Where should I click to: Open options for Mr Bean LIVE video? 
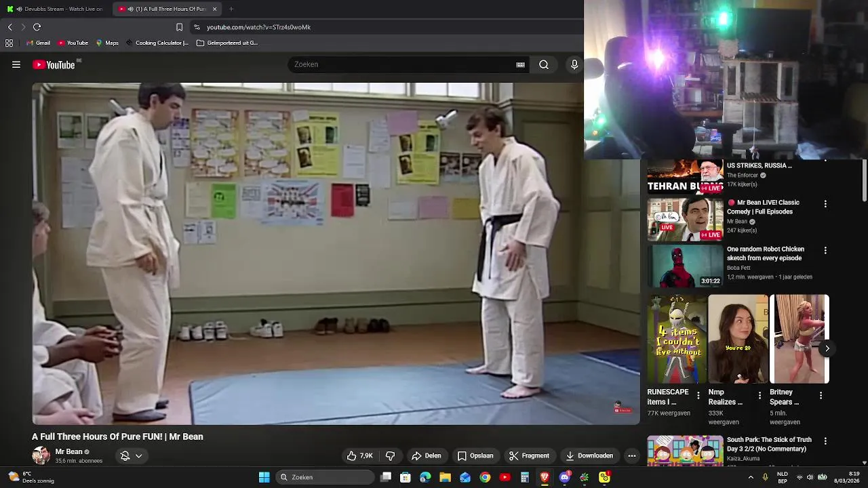tap(825, 203)
